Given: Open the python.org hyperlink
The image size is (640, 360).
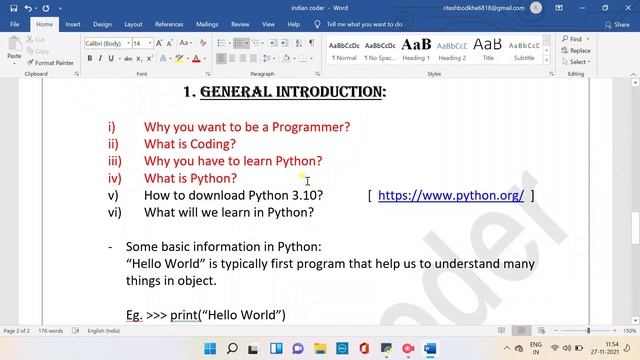Looking at the screenshot, I should [451, 196].
